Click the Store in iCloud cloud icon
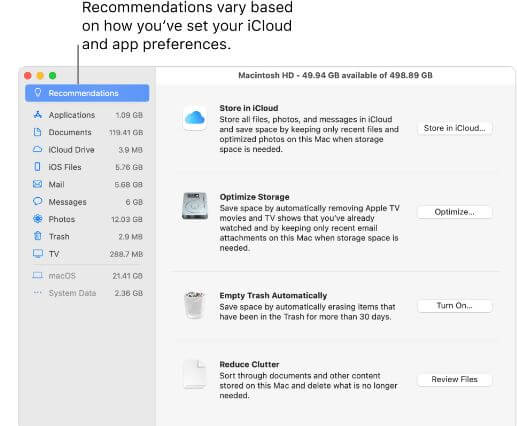The width and height of the screenshot is (517, 426). click(195, 117)
